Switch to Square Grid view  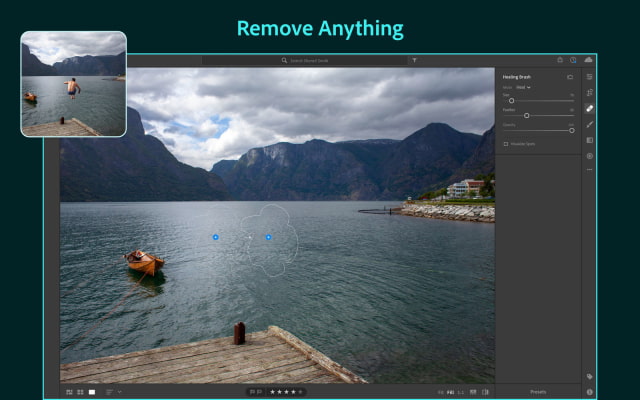click(80, 392)
